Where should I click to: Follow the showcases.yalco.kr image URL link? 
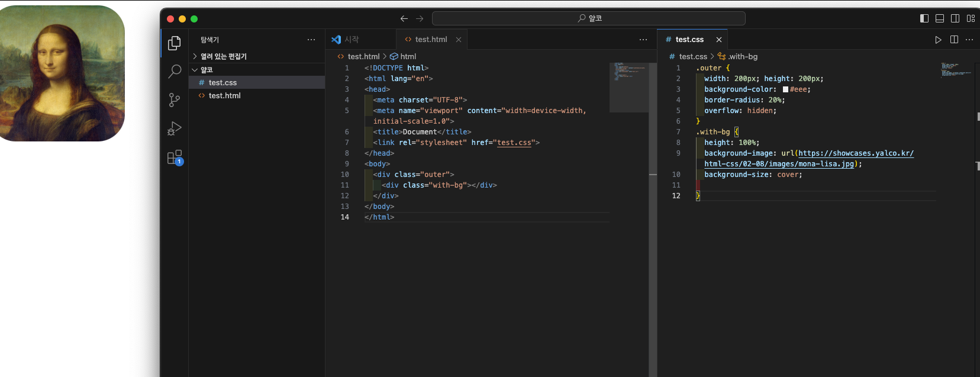point(856,153)
